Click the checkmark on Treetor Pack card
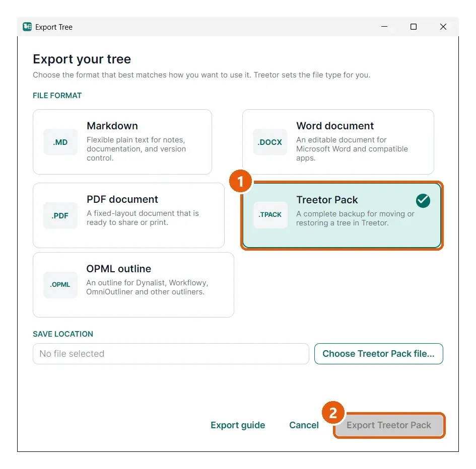The width and height of the screenshot is (476, 469). 423,200
